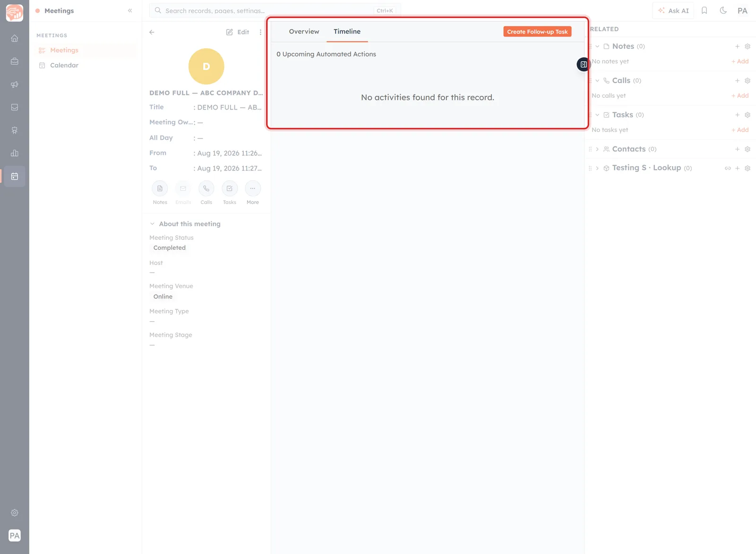Image resolution: width=756 pixels, height=554 pixels.
Task: Click the app logo at top left
Action: tap(15, 13)
